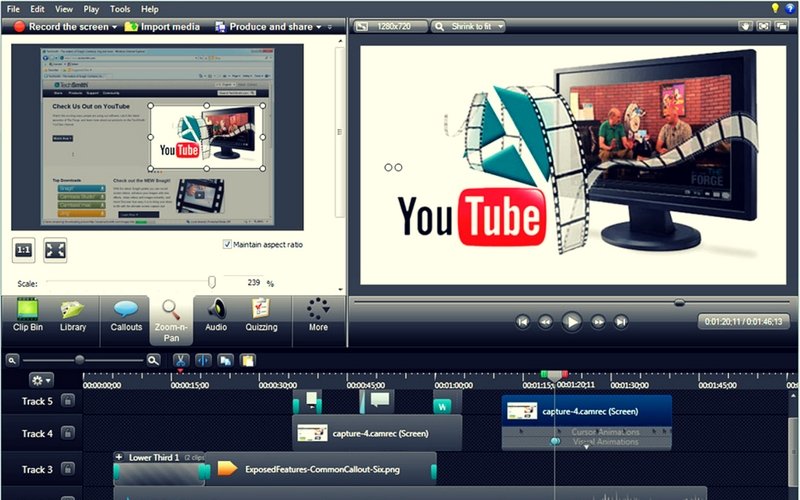The width and height of the screenshot is (800, 500).
Task: Click the preview playback scrubber handle
Action: [x=679, y=303]
